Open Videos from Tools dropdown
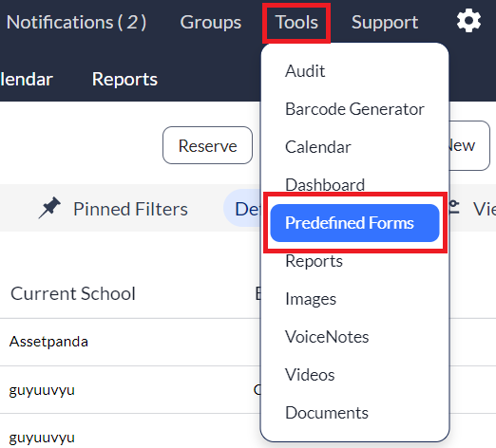 pyautogui.click(x=310, y=375)
